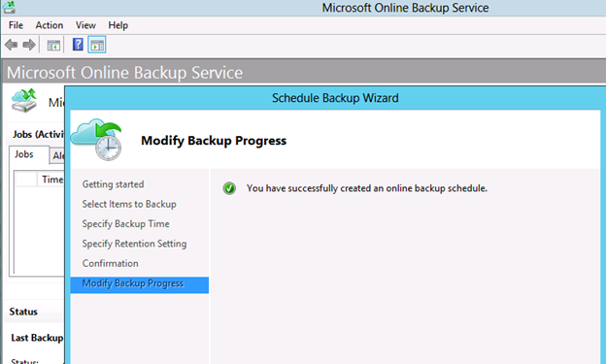606x364 pixels.
Task: Select the Getting started wizard step
Action: click(x=113, y=184)
